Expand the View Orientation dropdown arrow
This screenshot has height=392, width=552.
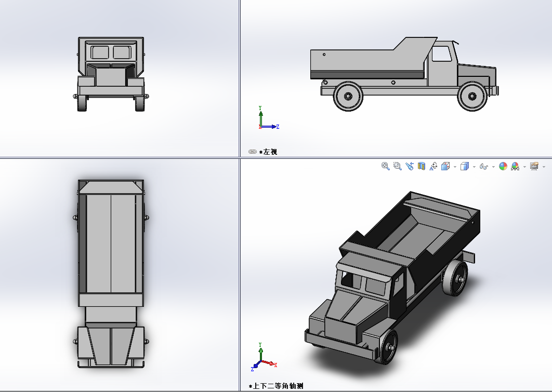[455, 167]
